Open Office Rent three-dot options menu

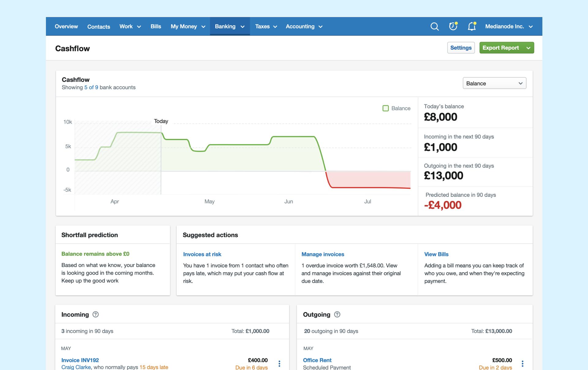(x=522, y=364)
